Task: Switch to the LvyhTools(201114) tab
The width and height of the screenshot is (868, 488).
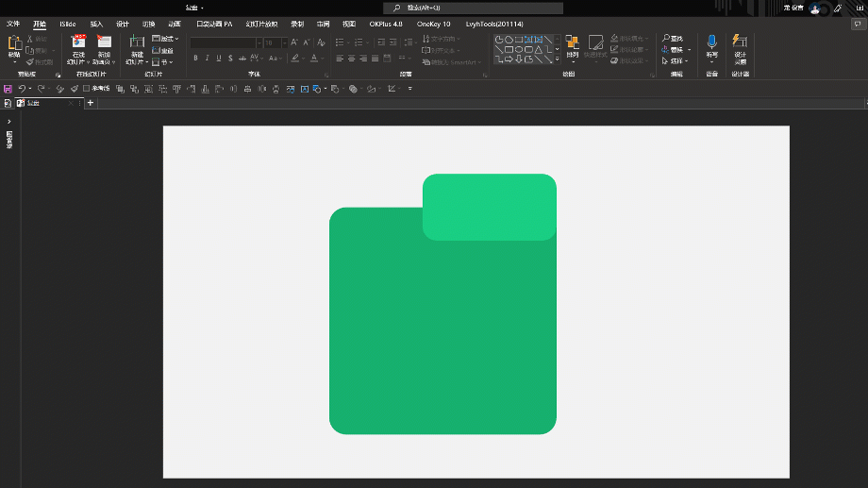Action: [494, 25]
